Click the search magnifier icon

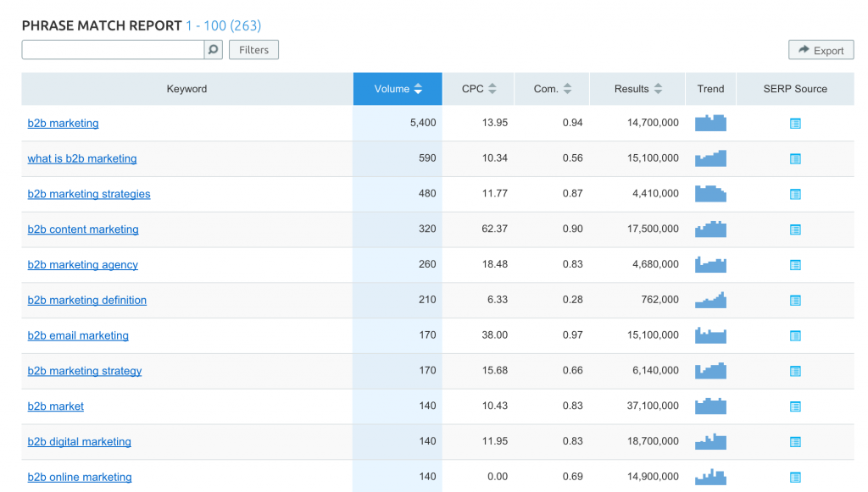pyautogui.click(x=213, y=50)
